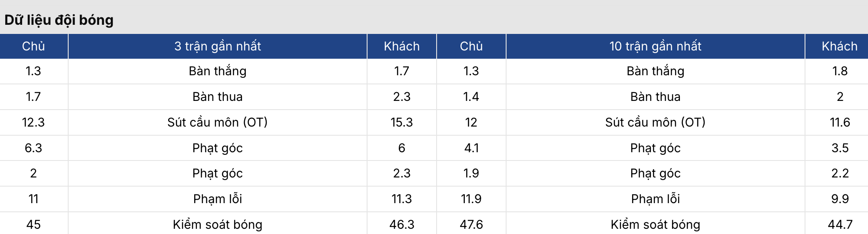Click the 15.3 shots value cell
868x234 pixels.
(401, 122)
